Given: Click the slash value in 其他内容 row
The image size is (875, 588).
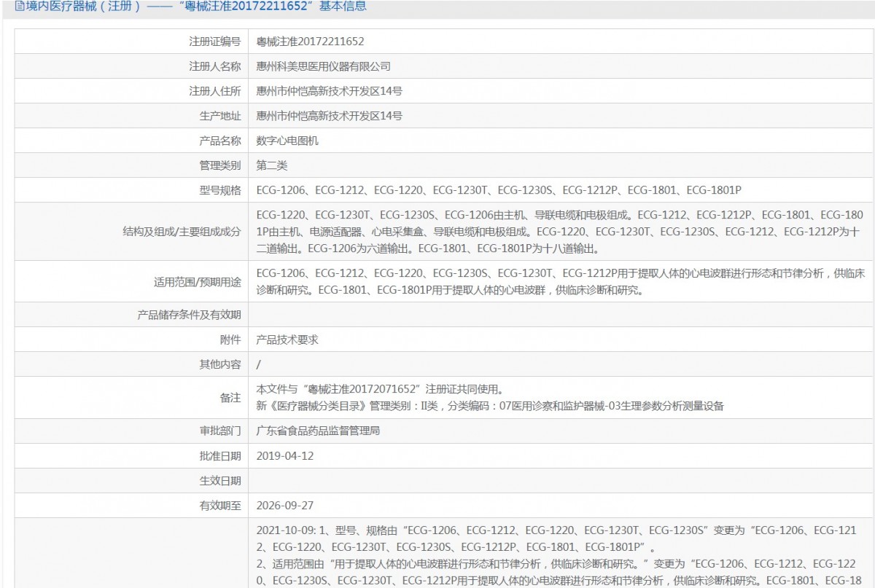Looking at the screenshot, I should click(259, 364).
